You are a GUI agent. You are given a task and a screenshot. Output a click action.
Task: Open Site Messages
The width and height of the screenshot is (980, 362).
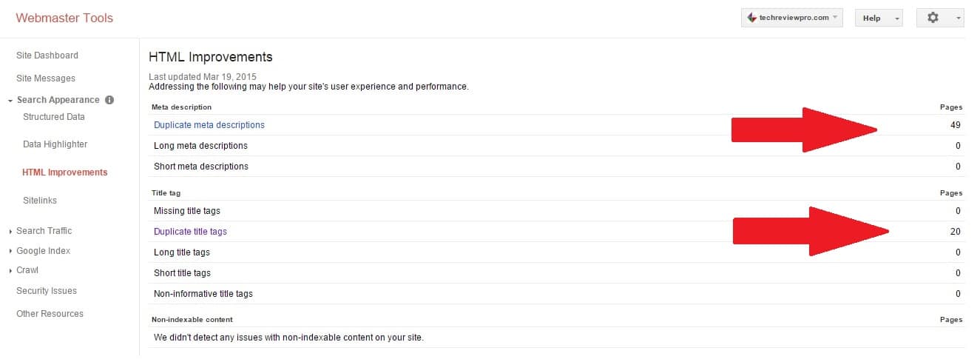[x=46, y=78]
